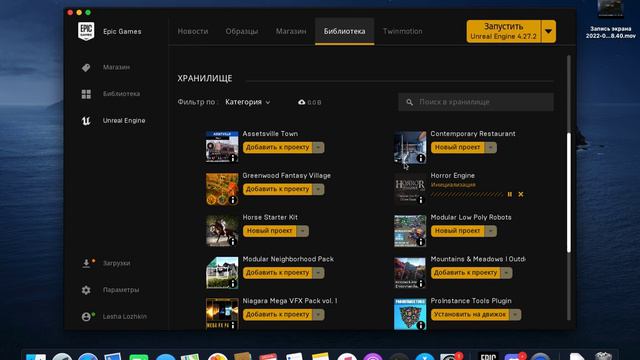
Task: Open the Assetsville Town thumbnail
Action: (222, 147)
